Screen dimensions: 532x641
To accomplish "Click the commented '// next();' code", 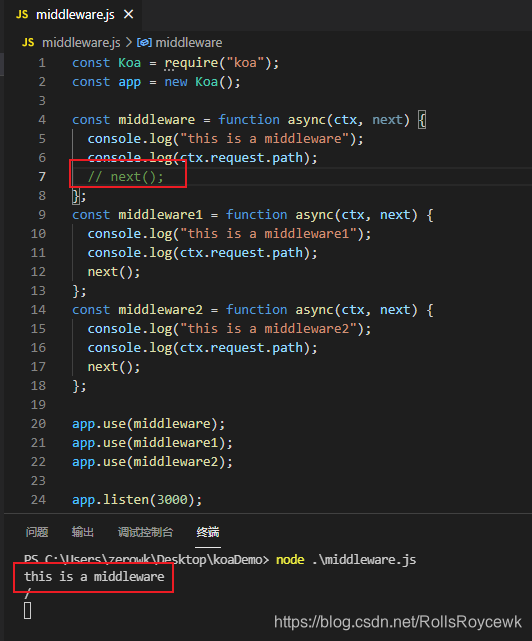I will [x=126, y=177].
